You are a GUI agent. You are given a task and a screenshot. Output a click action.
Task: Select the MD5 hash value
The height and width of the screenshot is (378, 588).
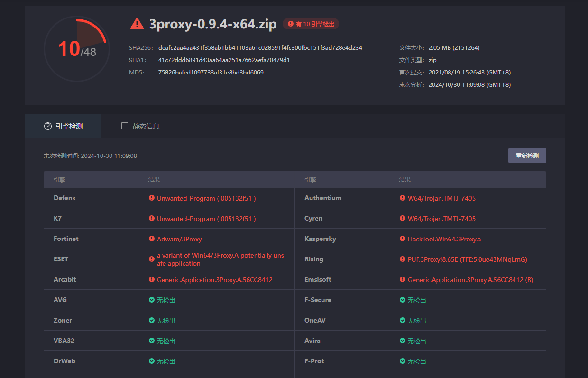(x=211, y=73)
